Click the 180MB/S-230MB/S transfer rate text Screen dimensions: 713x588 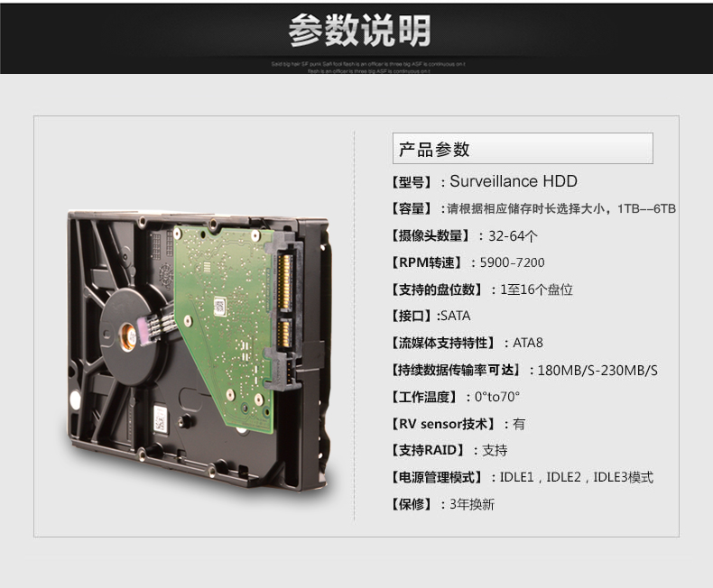click(597, 371)
